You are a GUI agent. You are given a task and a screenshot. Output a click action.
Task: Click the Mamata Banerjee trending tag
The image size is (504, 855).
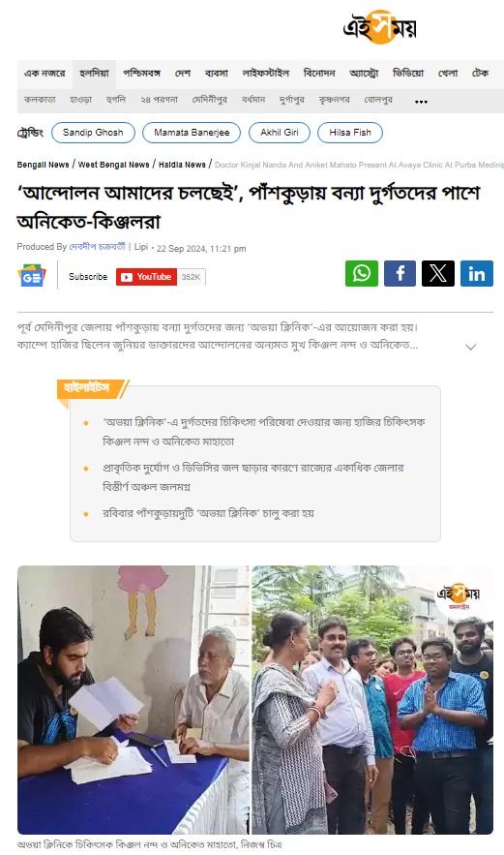(x=192, y=133)
